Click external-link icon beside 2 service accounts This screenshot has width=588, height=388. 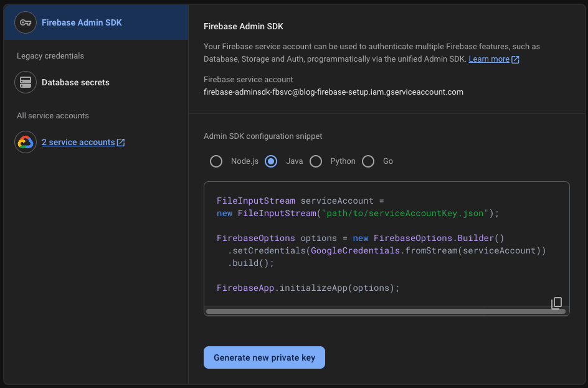coord(121,143)
